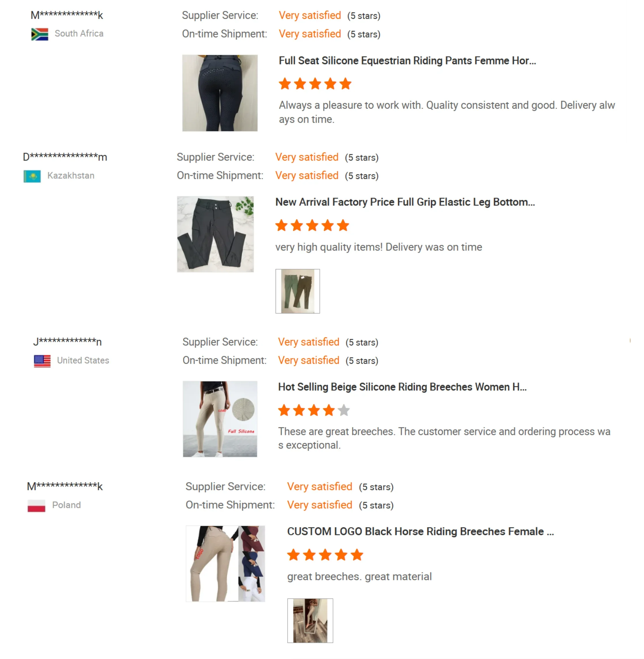644x659 pixels.
Task: Open Full Seat Silicone Equestrian Riding Pants link
Action: (407, 61)
